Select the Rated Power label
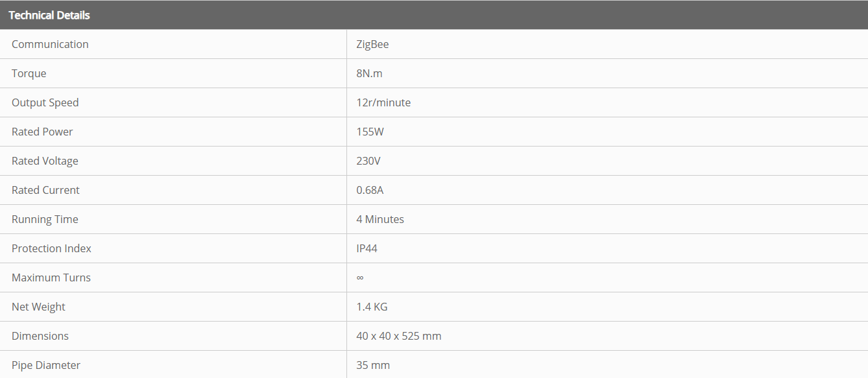The image size is (868, 378). click(42, 132)
